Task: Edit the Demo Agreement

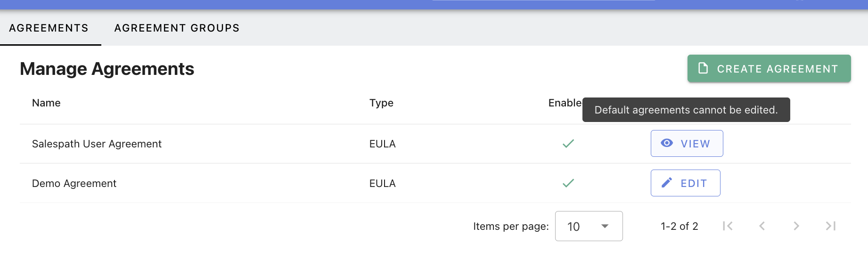Action: coord(686,183)
